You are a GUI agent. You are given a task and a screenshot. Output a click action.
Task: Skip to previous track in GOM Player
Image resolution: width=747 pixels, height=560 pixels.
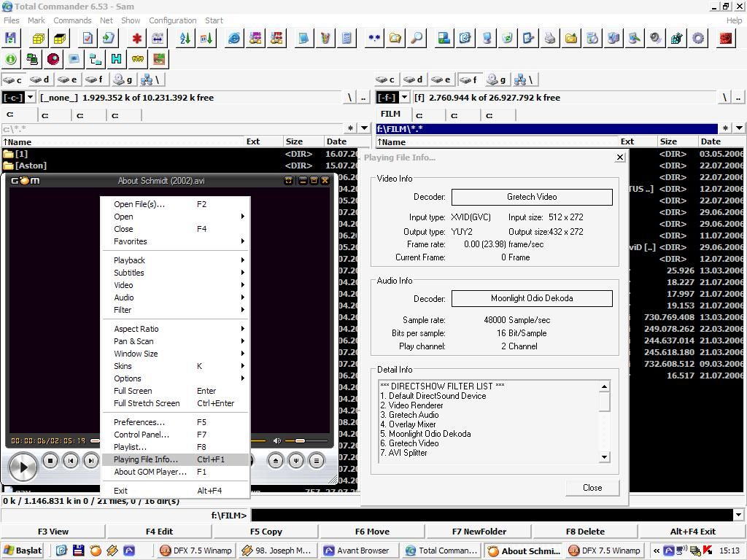pyautogui.click(x=71, y=461)
